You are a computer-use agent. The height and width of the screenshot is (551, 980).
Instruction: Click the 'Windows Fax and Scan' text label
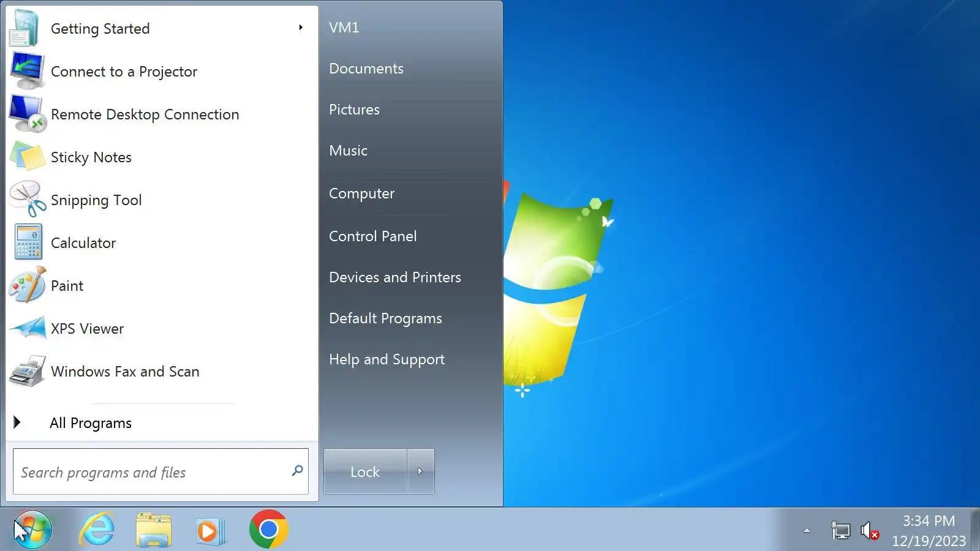point(125,372)
